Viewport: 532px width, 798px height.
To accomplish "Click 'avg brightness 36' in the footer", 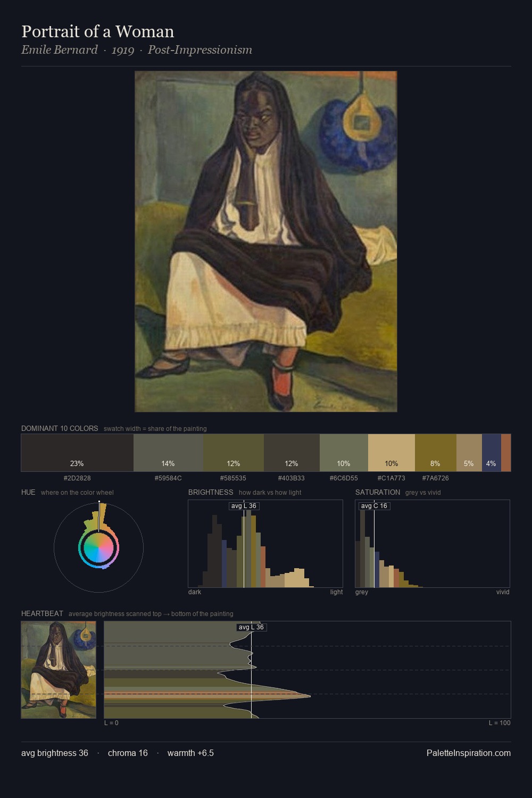I will [x=55, y=753].
